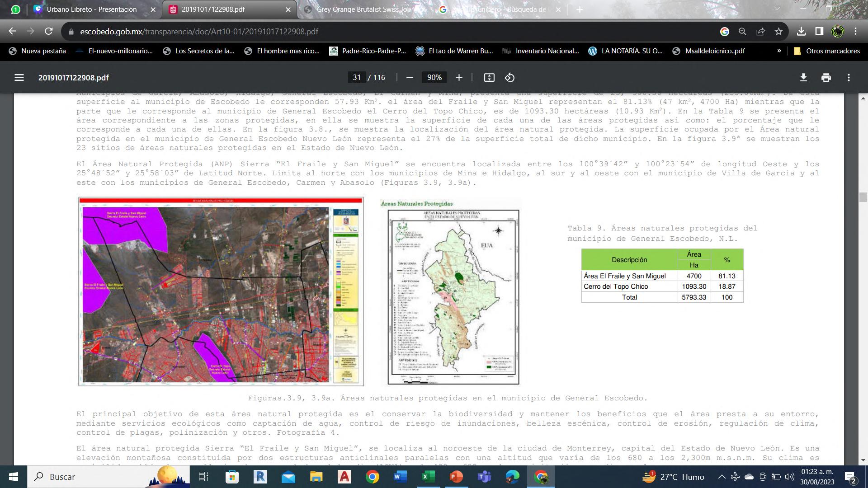The width and height of the screenshot is (868, 488).
Task: Zoom in with the plus icon
Action: tap(459, 78)
